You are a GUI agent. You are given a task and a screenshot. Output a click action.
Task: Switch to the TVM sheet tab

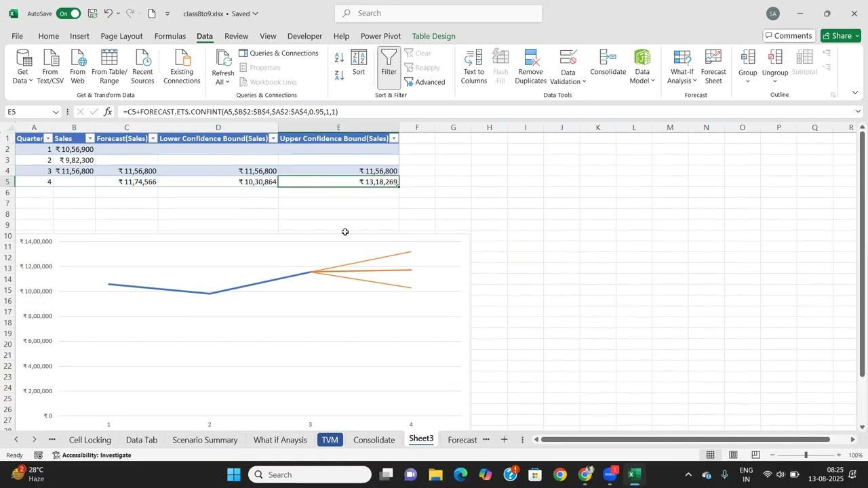click(330, 440)
